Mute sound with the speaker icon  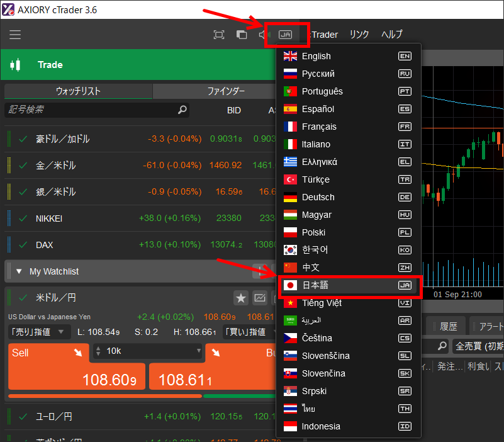(x=264, y=35)
